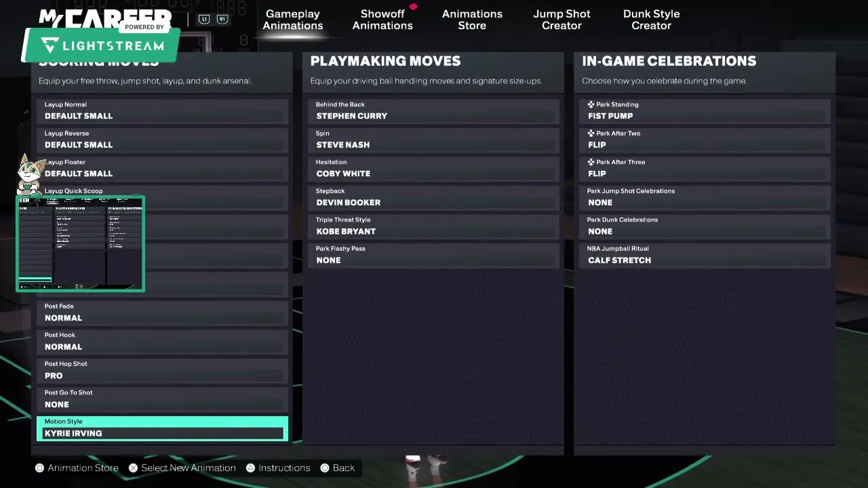Select Park After Two Flip slot
Viewport: 868px width, 488px height.
[x=705, y=140]
